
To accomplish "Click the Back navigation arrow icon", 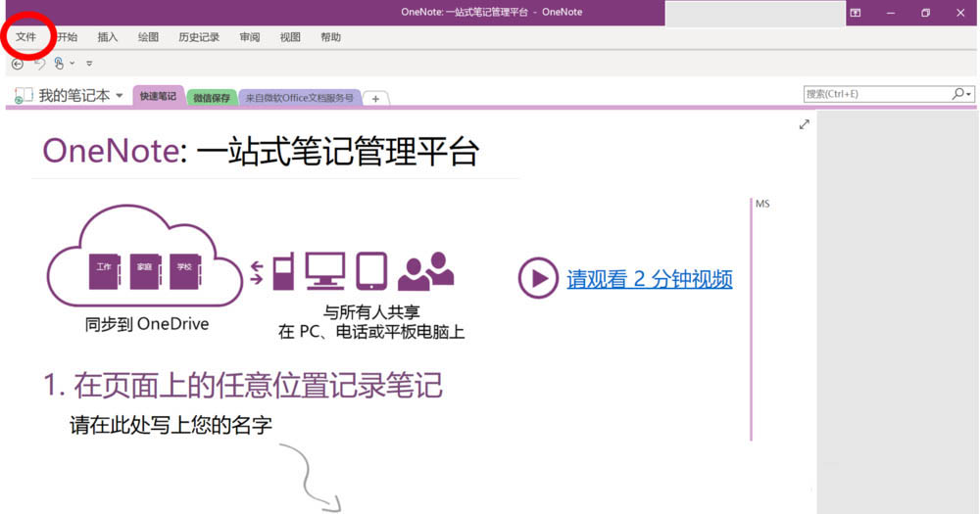I will pyautogui.click(x=17, y=64).
